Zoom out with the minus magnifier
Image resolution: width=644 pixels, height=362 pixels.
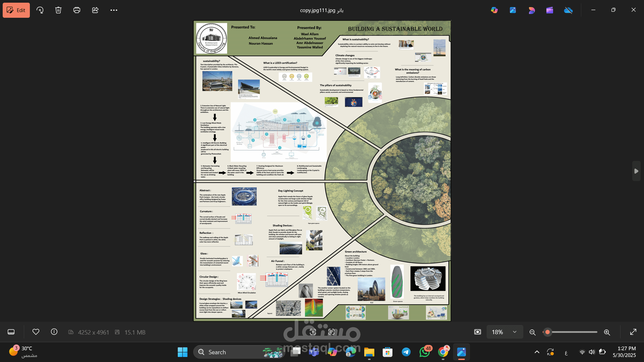(x=532, y=332)
